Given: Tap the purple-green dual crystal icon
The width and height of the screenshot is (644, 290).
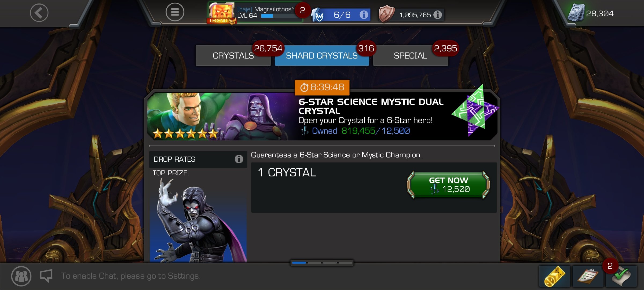Looking at the screenshot, I should click(475, 110).
